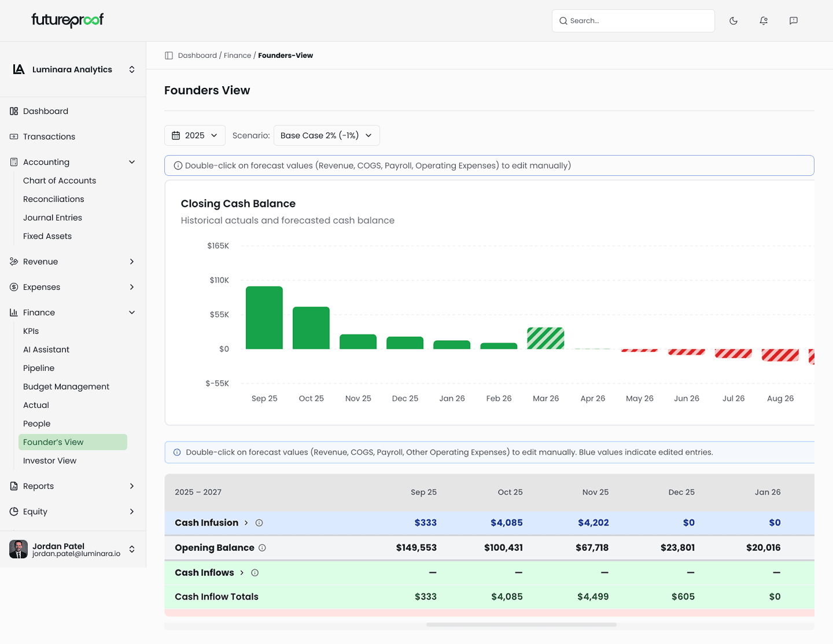Switch to Investor View
The height and width of the screenshot is (644, 833).
coord(50,461)
